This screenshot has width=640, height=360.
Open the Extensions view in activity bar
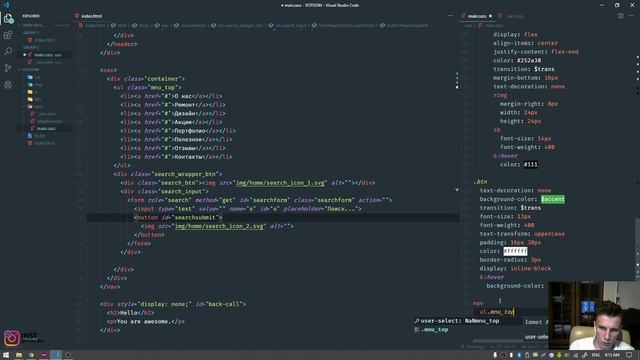click(8, 35)
